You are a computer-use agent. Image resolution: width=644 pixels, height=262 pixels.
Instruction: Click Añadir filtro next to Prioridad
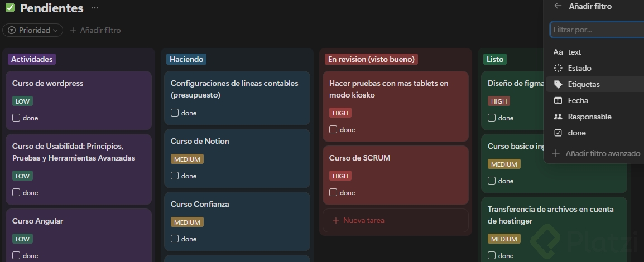click(x=95, y=30)
